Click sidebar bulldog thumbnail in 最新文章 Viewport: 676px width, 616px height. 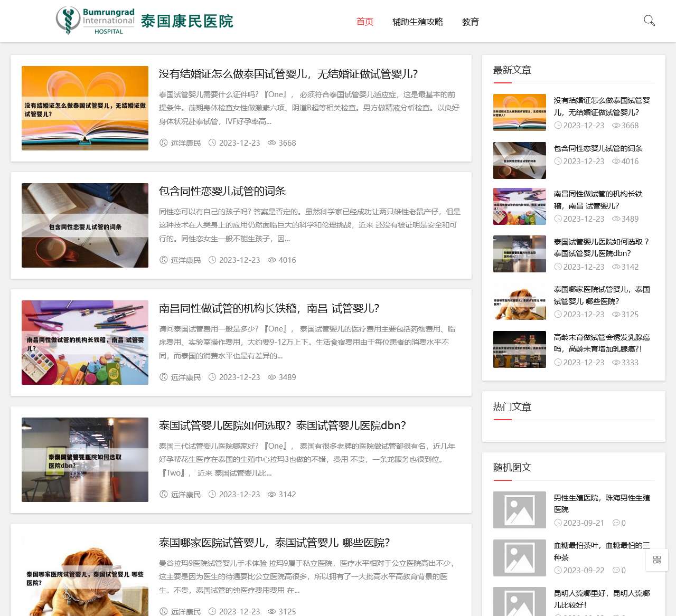520,301
